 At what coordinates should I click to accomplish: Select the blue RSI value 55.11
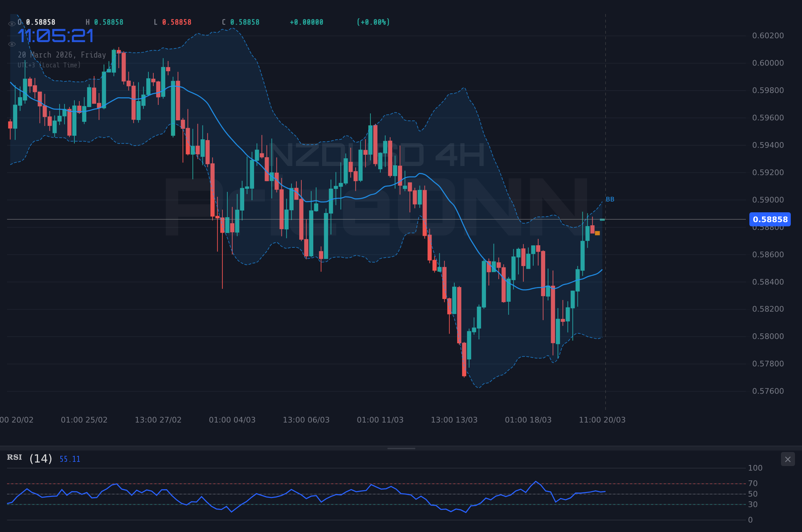point(69,459)
